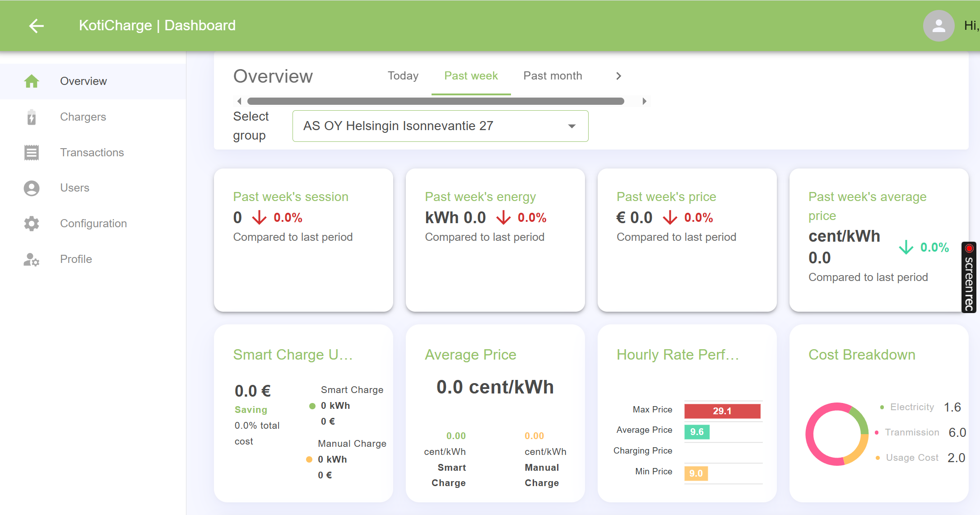Click the KotiCharge | Dashboard title
The width and height of the screenshot is (980, 515).
click(157, 25)
